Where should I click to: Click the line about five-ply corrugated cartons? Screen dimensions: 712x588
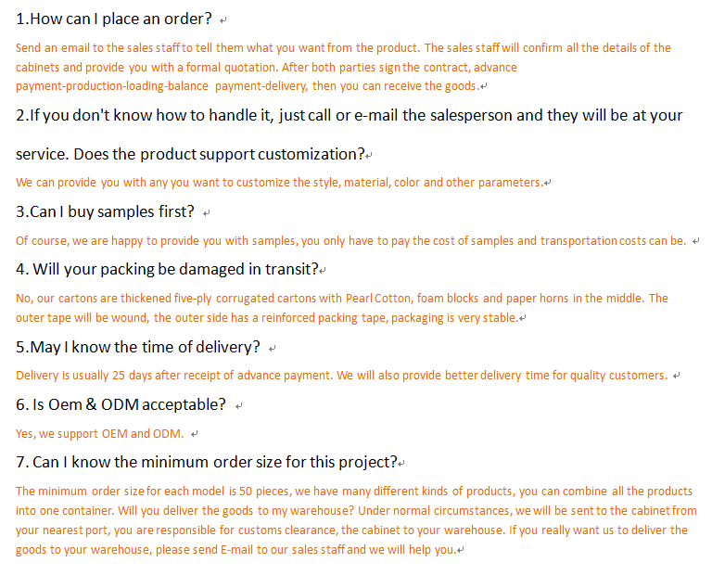point(341,299)
